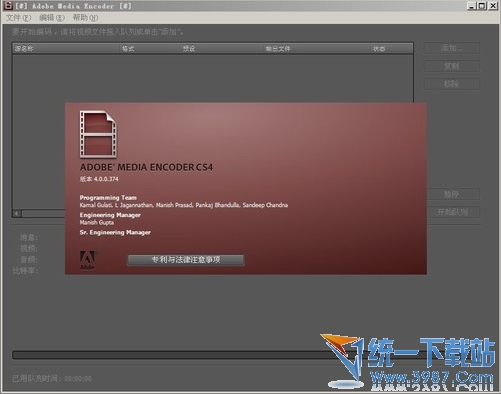Click the 移除 (Remove) button
The width and height of the screenshot is (501, 394).
coord(452,84)
